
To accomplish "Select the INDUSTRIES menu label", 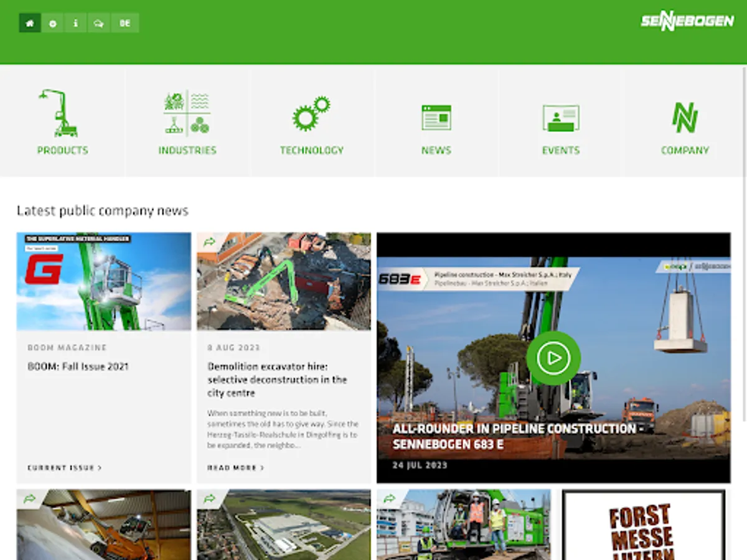I will pyautogui.click(x=187, y=150).
